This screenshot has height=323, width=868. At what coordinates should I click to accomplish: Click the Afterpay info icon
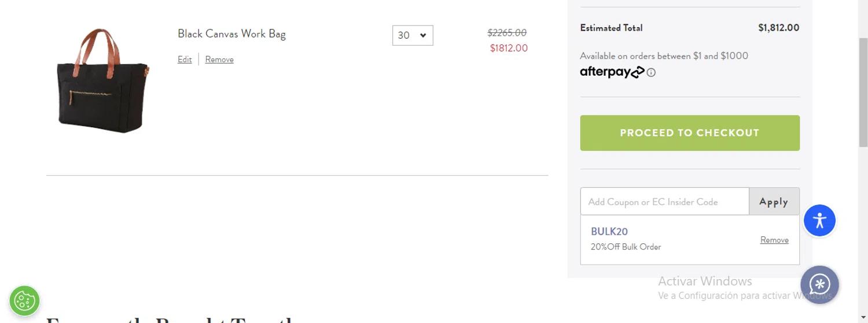point(651,73)
